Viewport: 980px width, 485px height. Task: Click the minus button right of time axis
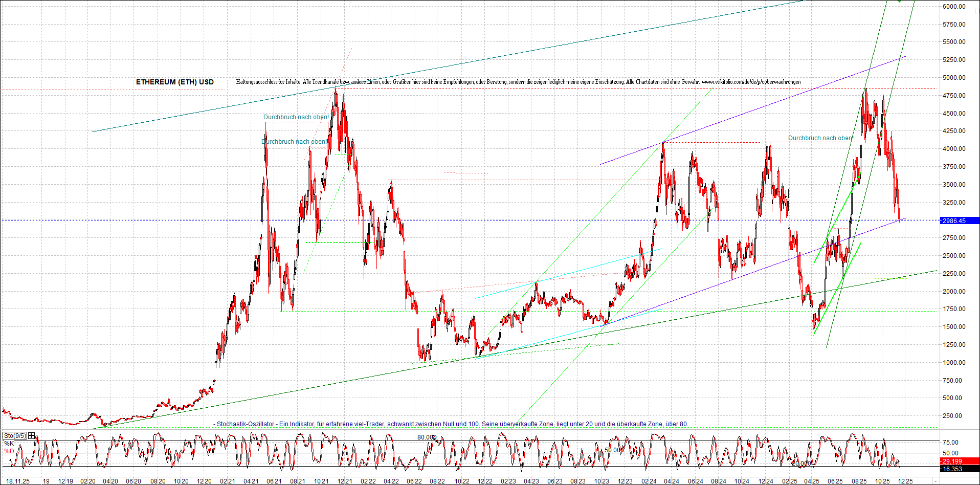[x=936, y=481]
